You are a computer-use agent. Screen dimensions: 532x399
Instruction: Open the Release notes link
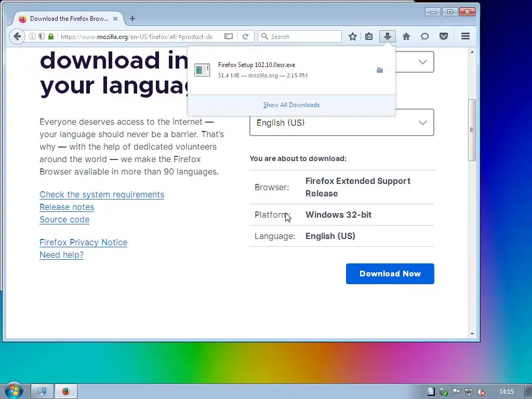[67, 207]
